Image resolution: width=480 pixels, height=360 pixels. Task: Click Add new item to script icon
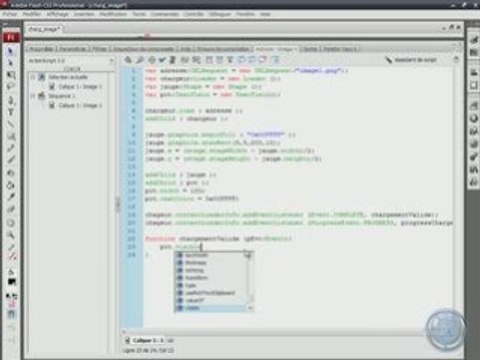(128, 60)
